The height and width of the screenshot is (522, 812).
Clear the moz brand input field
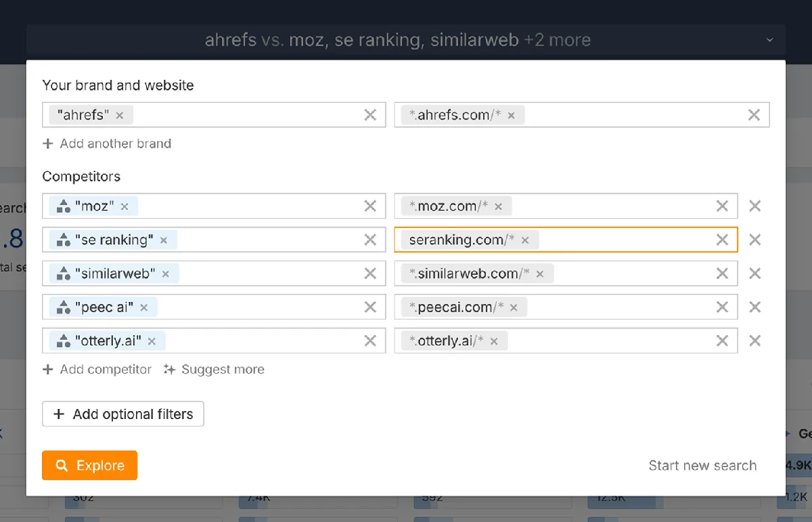pyautogui.click(x=370, y=206)
